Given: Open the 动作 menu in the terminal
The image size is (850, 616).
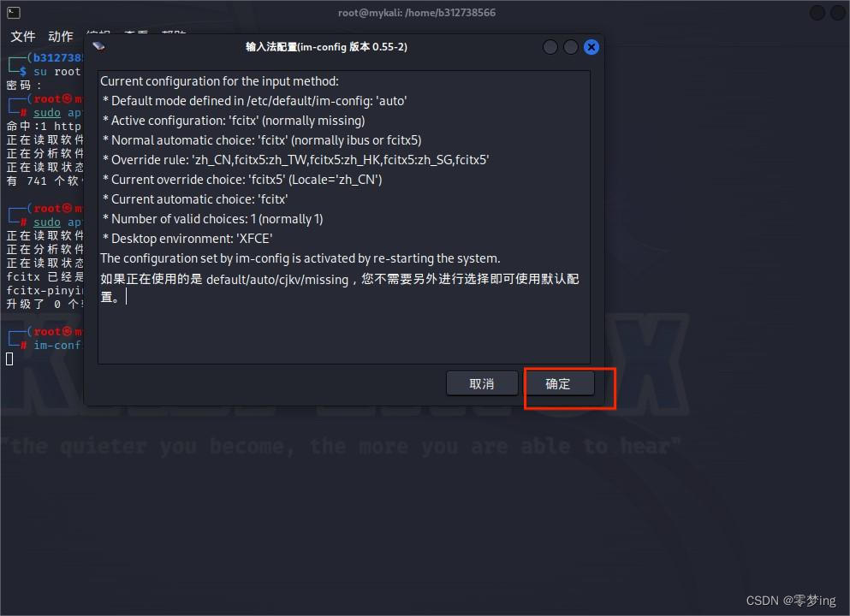Looking at the screenshot, I should click(x=60, y=36).
